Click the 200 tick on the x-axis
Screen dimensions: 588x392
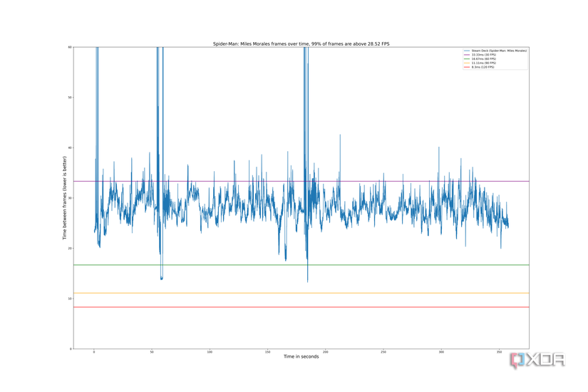click(326, 352)
